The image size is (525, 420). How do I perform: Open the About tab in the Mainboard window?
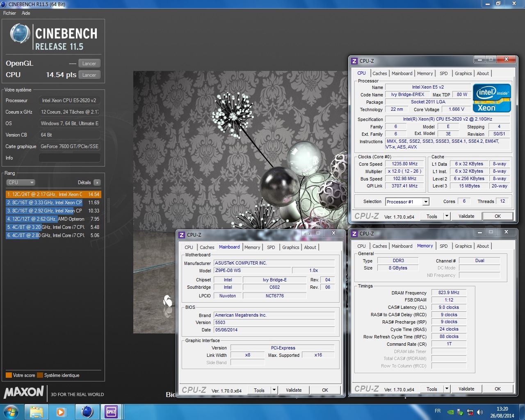(310, 247)
